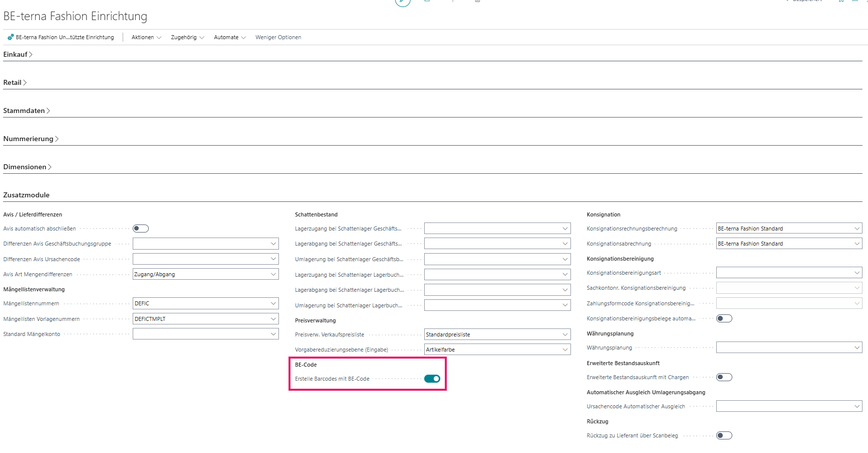Viewport: 868px width, 453px height.
Task: Toggle Konsignationsbereinigungsbelege automatic switch
Action: click(724, 318)
